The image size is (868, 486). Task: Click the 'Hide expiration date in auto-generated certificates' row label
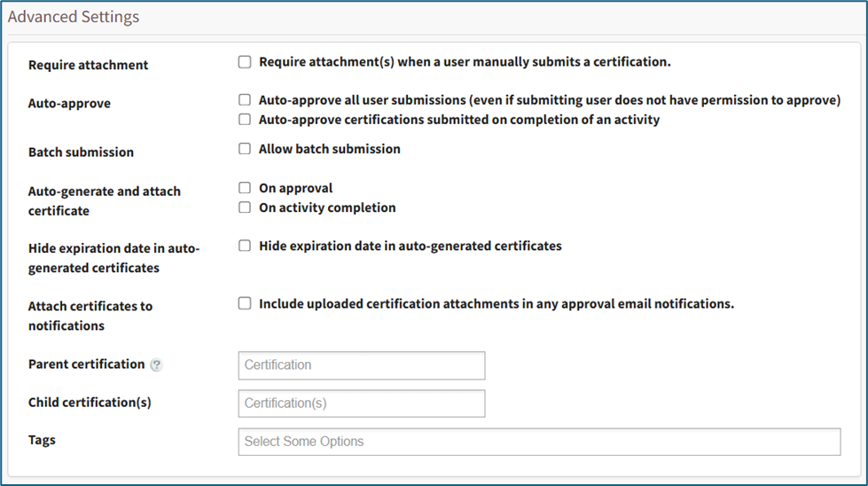coord(113,258)
